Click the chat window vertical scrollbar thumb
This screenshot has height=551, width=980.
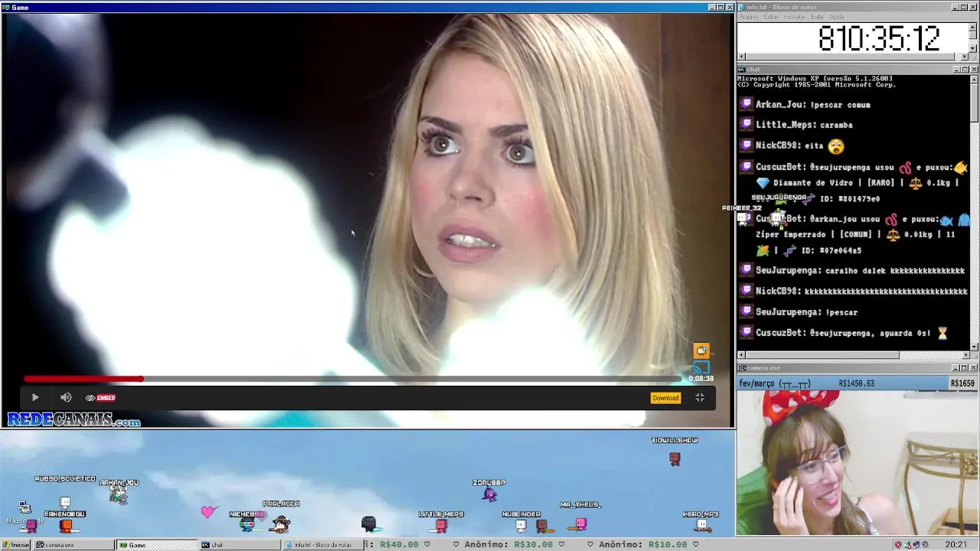click(x=974, y=102)
